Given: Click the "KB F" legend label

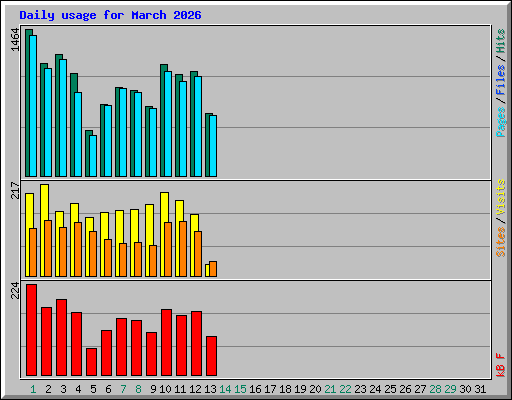Looking at the screenshot, I should point(501,365).
